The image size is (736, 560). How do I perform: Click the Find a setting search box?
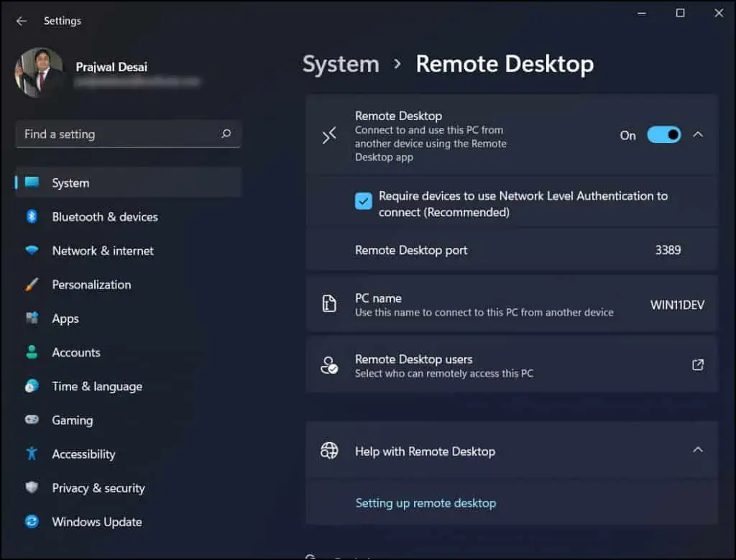click(129, 134)
